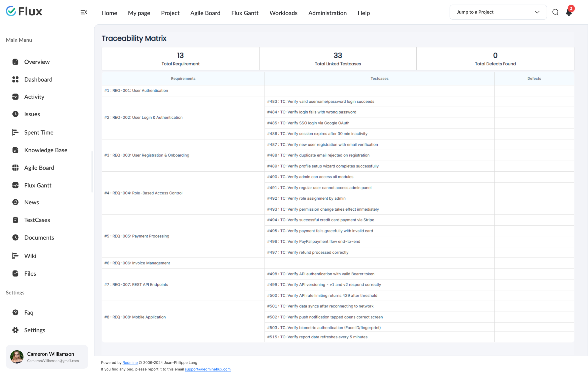The height and width of the screenshot is (376, 588).
Task: Go to Agile Board in the top navigation
Action: [205, 13]
